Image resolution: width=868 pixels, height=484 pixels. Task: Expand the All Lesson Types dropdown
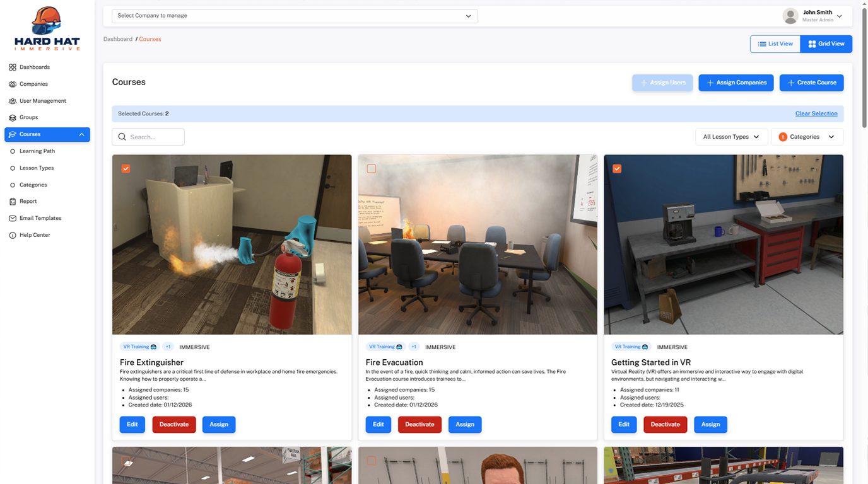(731, 137)
